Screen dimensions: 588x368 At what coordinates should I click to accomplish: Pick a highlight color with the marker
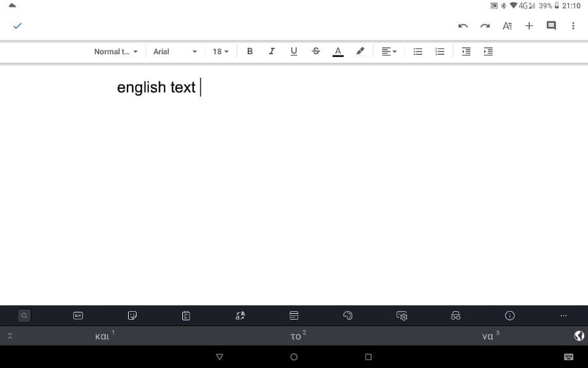click(360, 52)
